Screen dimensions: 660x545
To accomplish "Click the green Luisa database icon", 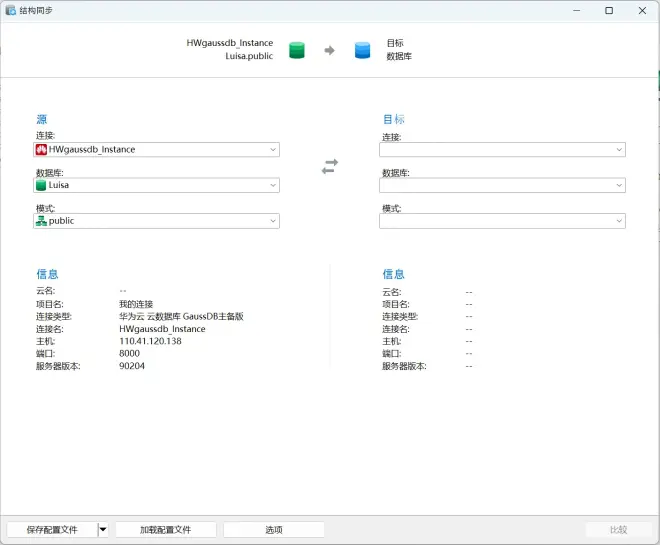I will 41,185.
